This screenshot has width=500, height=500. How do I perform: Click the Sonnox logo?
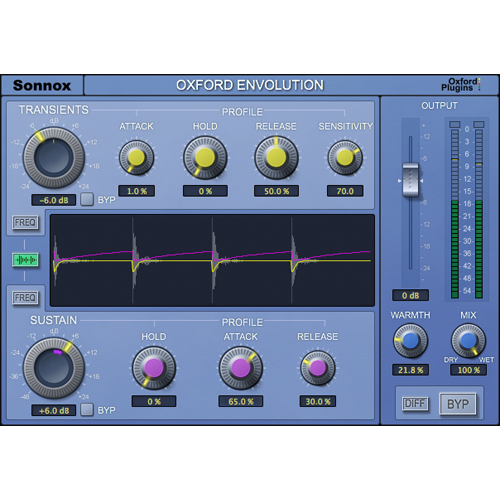[42, 85]
